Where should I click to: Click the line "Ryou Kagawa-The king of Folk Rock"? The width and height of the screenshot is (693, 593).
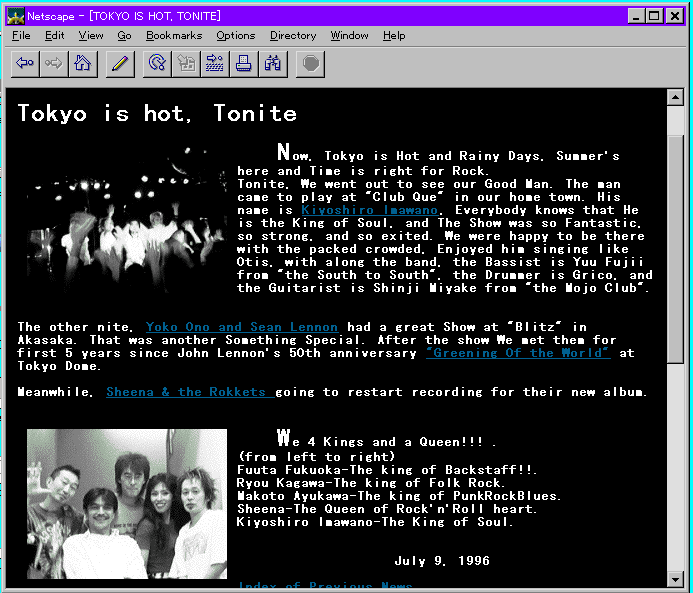[x=370, y=483]
